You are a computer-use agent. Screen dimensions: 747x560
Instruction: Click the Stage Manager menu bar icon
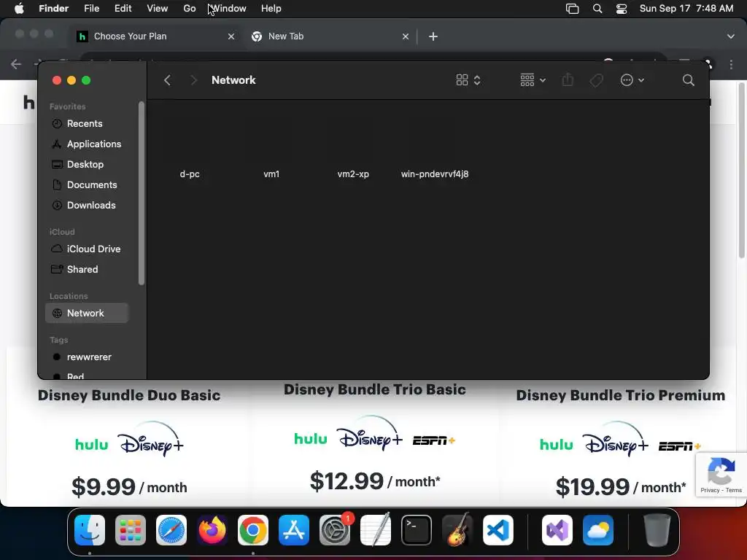[x=572, y=9]
